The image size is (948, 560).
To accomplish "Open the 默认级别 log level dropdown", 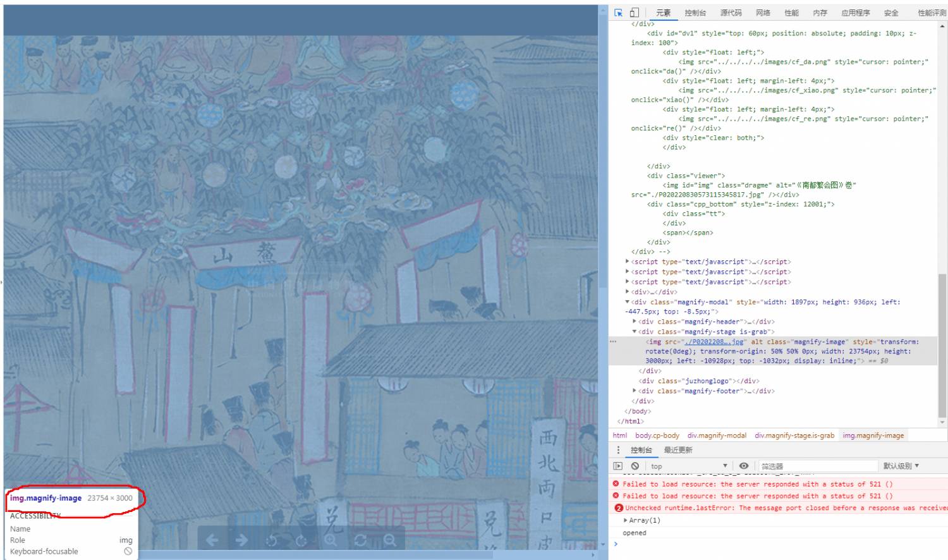I will click(x=901, y=466).
